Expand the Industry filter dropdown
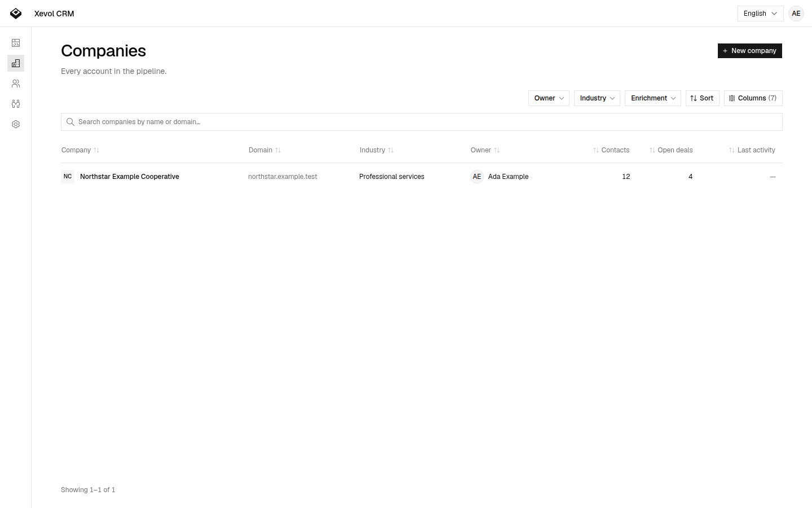The image size is (812, 508). coord(597,98)
